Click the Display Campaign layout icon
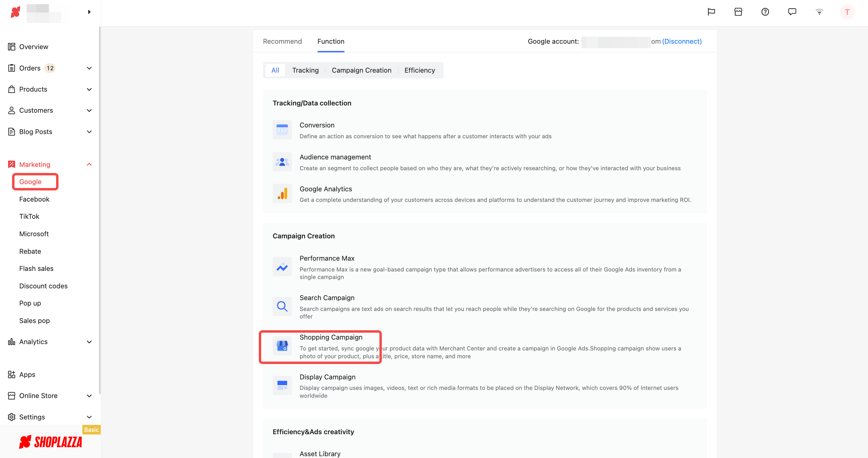The image size is (868, 458). [282, 385]
